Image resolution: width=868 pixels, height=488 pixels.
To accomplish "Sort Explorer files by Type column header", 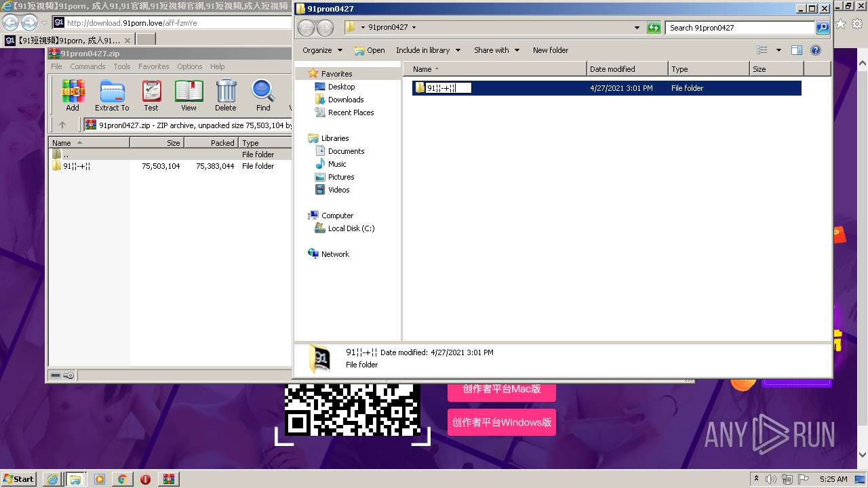I will 709,69.
